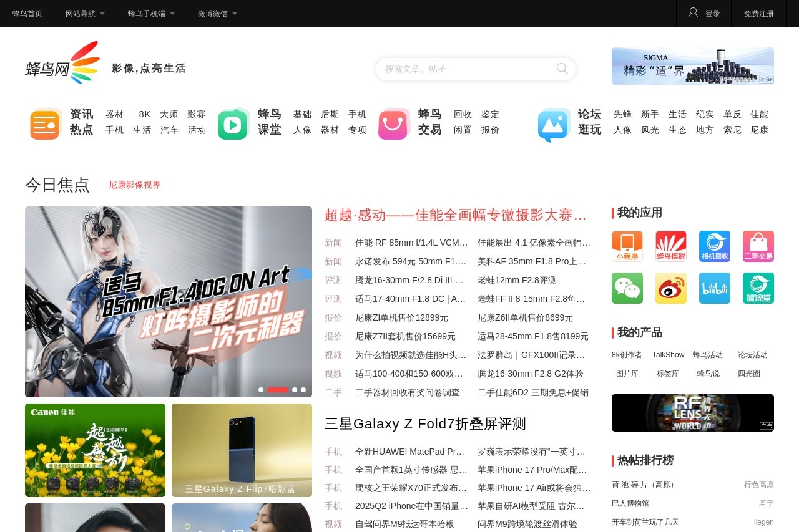799x532 pixels.
Task: Open 索尼 forum link
Action: [732, 130]
